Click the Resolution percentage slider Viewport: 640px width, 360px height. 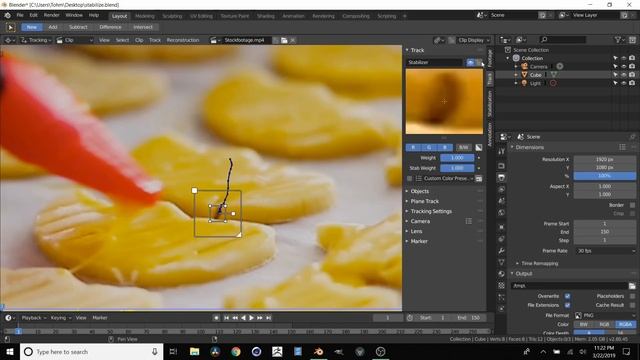click(605, 176)
